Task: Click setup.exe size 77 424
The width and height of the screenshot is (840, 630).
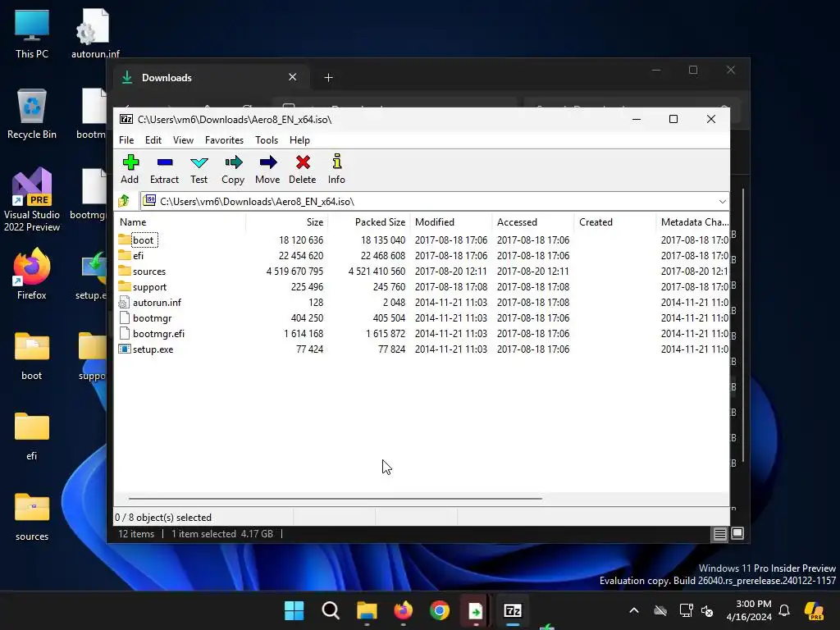Action: tap(309, 349)
